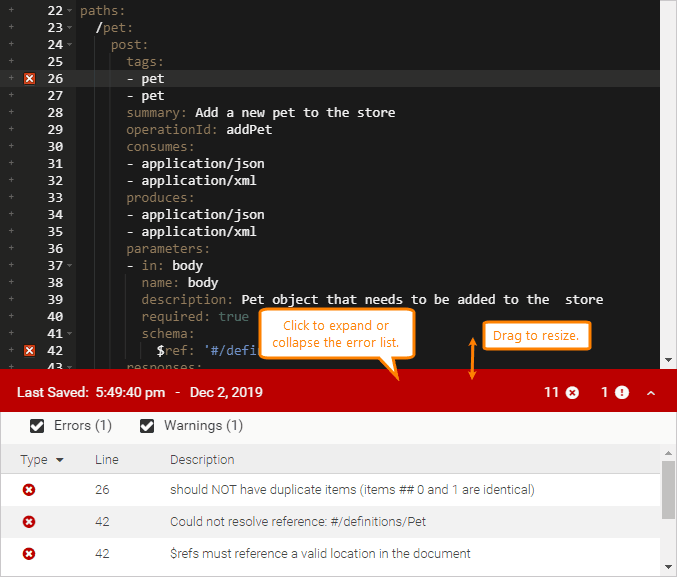Viewport: 677px width, 577px height.
Task: Click the Description column header
Action: [202, 460]
